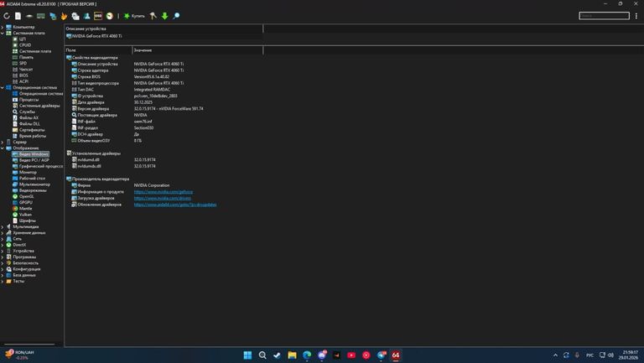Click the network audit icon in toolbar
This screenshot has width=644, height=363.
click(x=53, y=16)
